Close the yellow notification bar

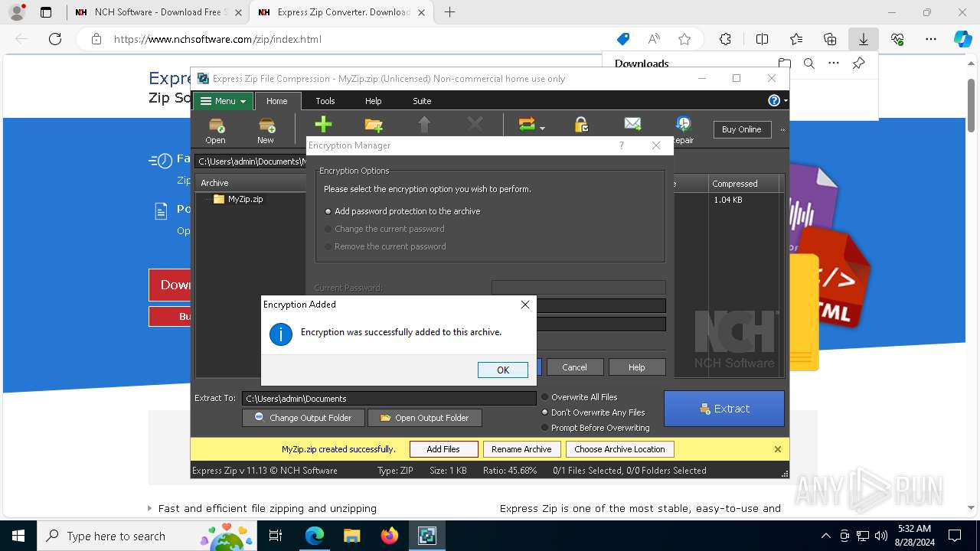[778, 449]
